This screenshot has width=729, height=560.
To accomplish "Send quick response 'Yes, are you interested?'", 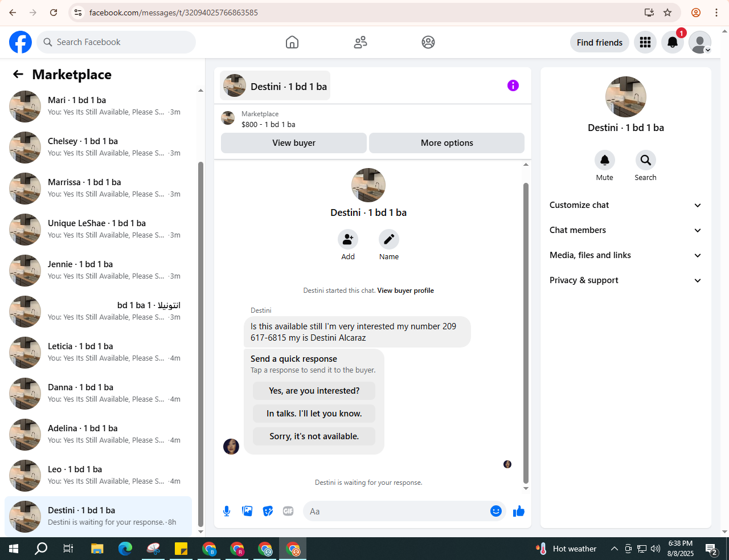I will 314,391.
